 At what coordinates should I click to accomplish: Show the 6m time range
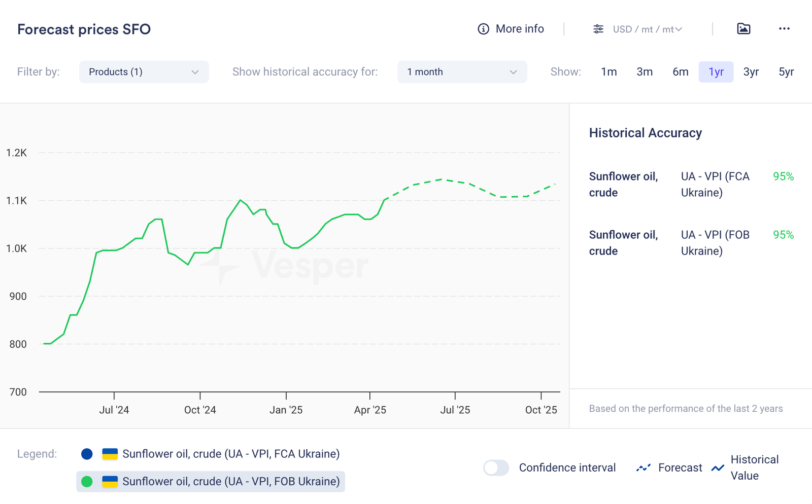point(680,72)
